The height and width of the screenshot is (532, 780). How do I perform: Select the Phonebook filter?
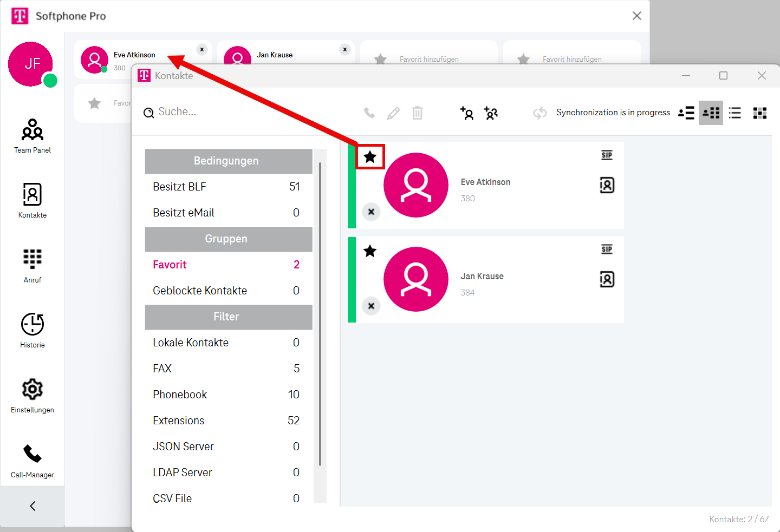click(180, 395)
